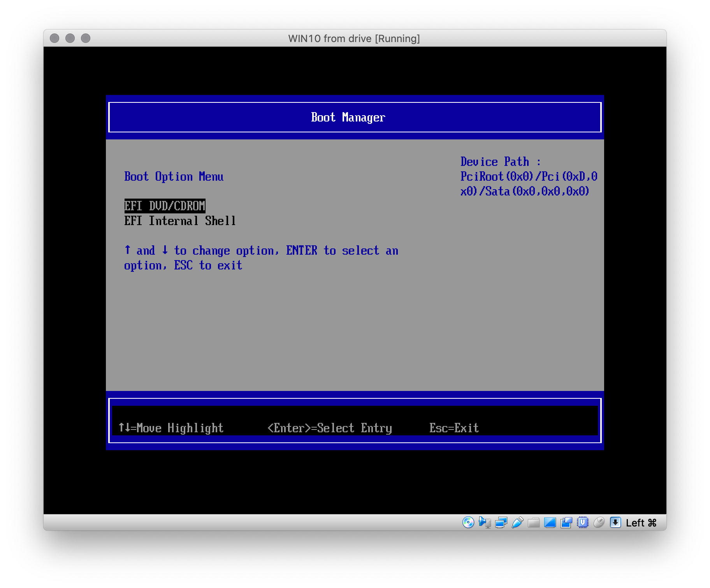
Task: Click the Enter=Select Entry help text
Action: click(329, 428)
